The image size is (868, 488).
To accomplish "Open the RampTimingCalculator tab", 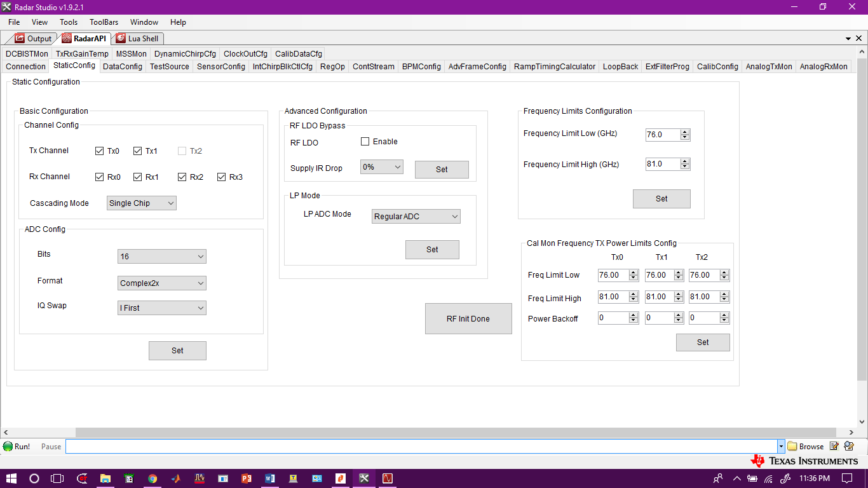I will [x=555, y=67].
